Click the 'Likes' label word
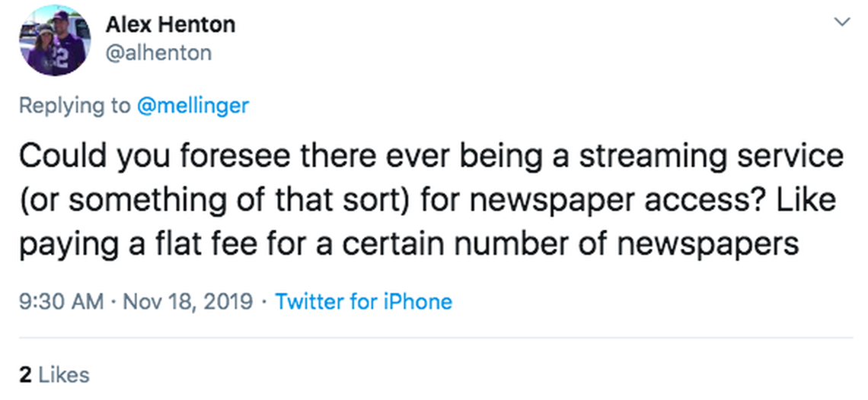 point(63,374)
